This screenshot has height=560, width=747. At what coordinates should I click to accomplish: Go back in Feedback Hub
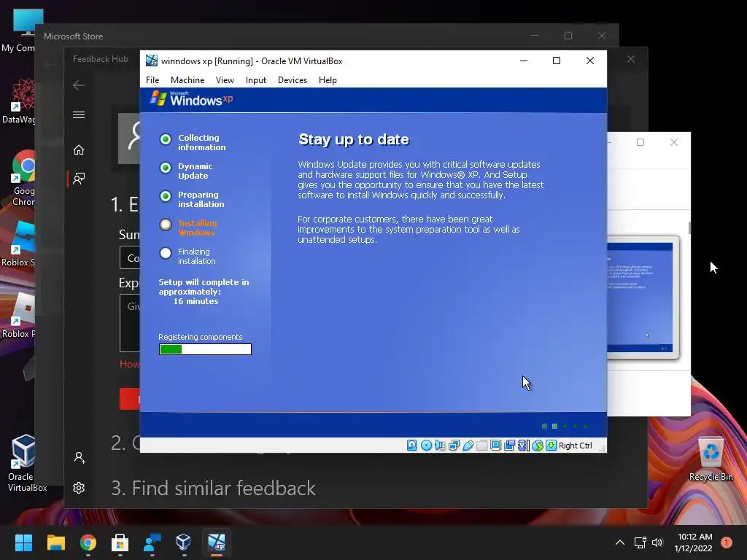(79, 85)
